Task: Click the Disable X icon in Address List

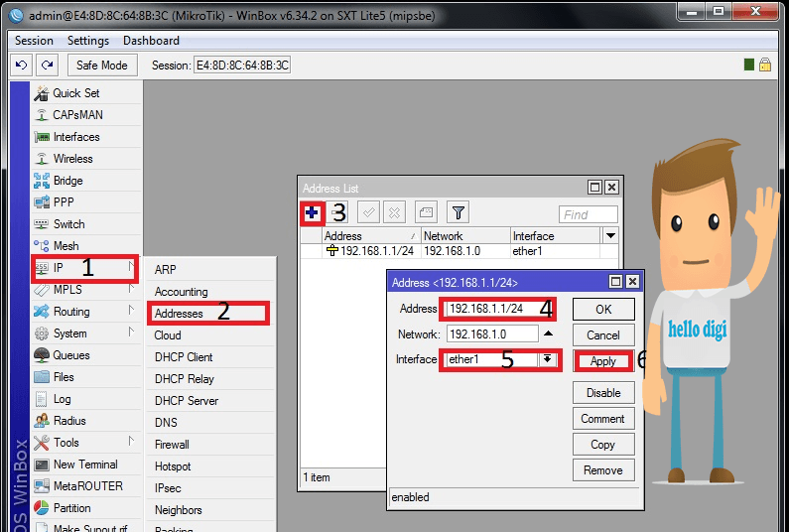Action: click(x=395, y=213)
